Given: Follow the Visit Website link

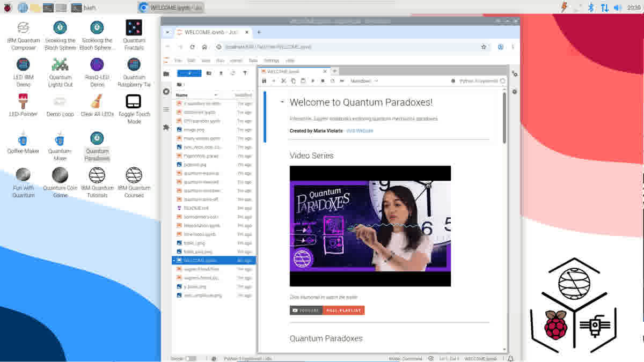Looking at the screenshot, I should tap(360, 131).
